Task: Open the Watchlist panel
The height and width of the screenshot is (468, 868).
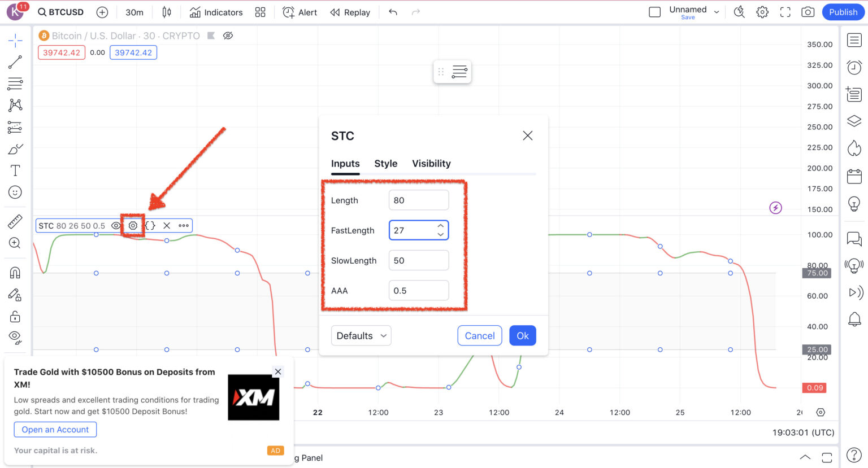Action: coord(854,40)
